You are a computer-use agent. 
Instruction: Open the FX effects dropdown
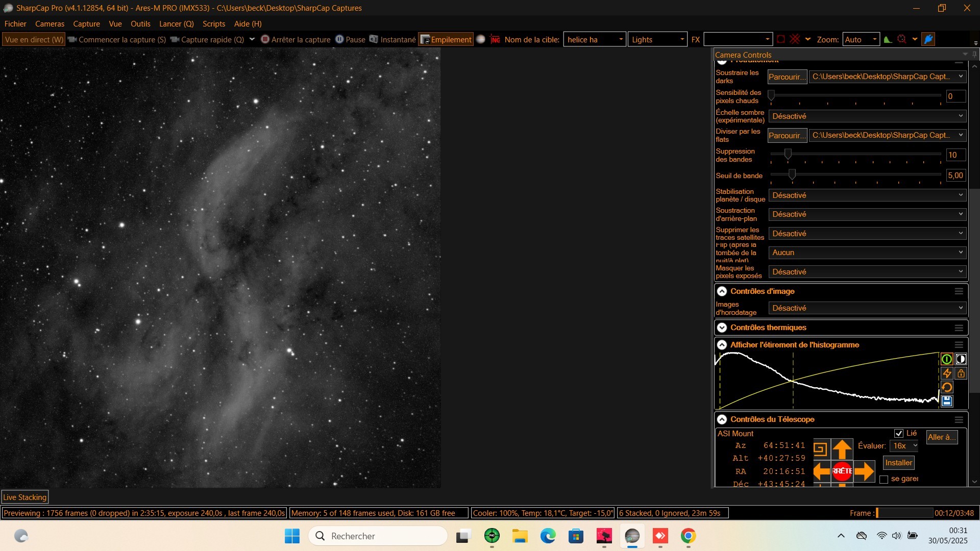click(738, 39)
